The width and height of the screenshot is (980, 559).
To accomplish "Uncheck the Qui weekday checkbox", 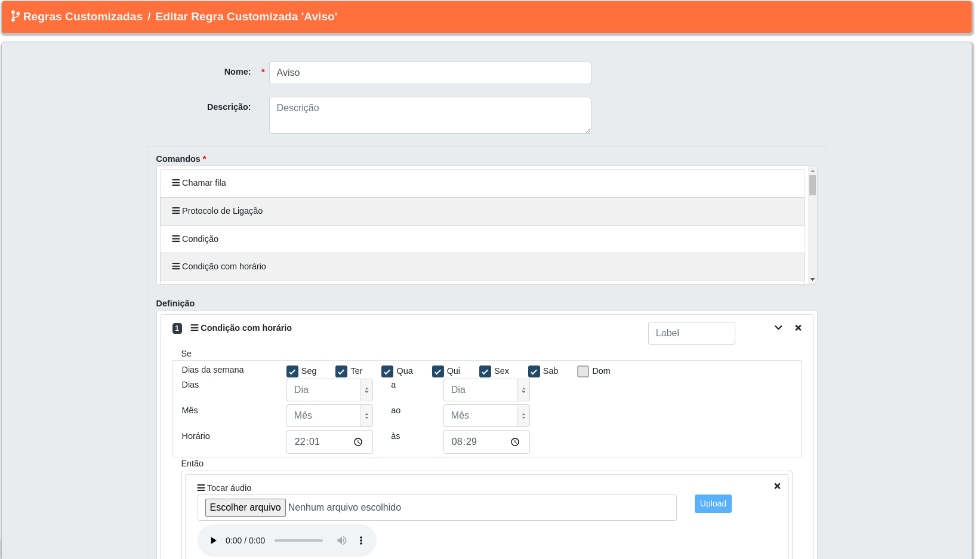I will [438, 371].
